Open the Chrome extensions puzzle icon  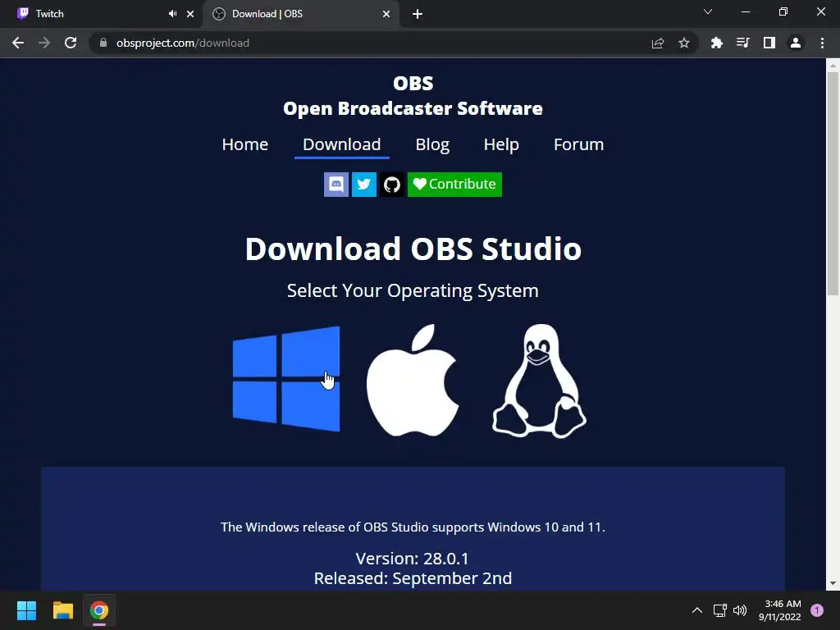(x=716, y=43)
